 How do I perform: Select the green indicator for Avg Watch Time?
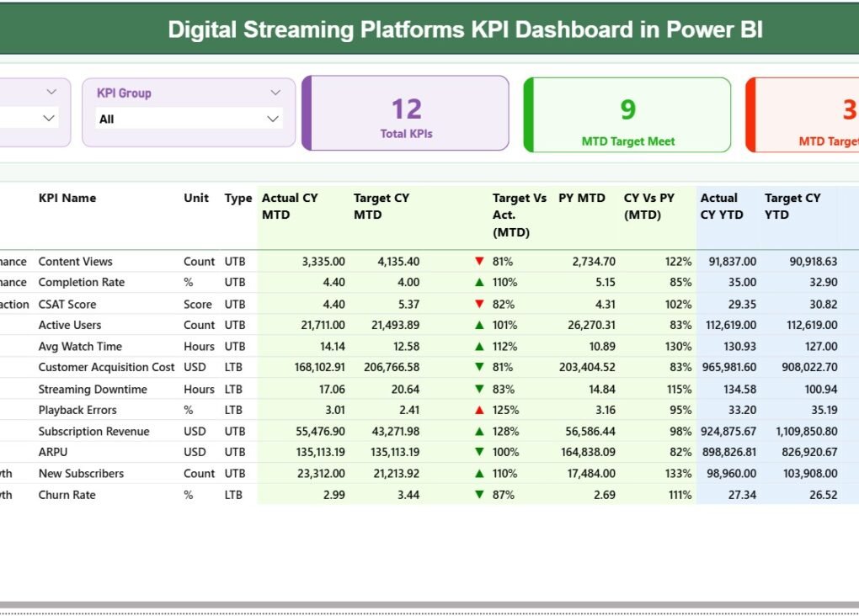(x=480, y=346)
